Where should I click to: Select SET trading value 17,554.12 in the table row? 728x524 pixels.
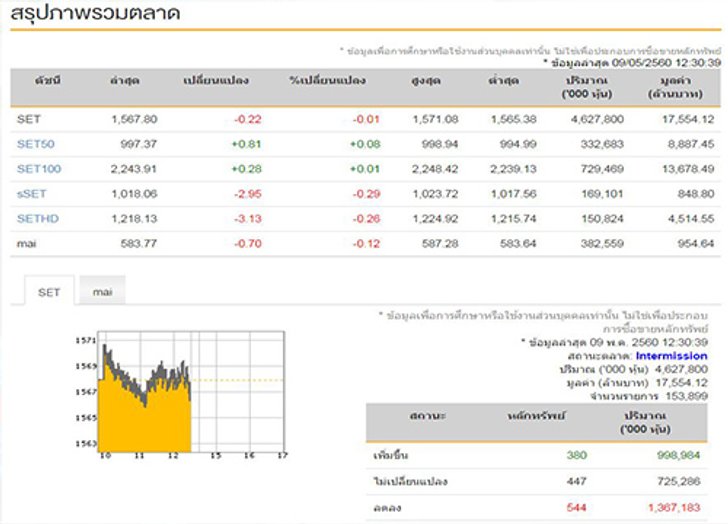point(688,119)
